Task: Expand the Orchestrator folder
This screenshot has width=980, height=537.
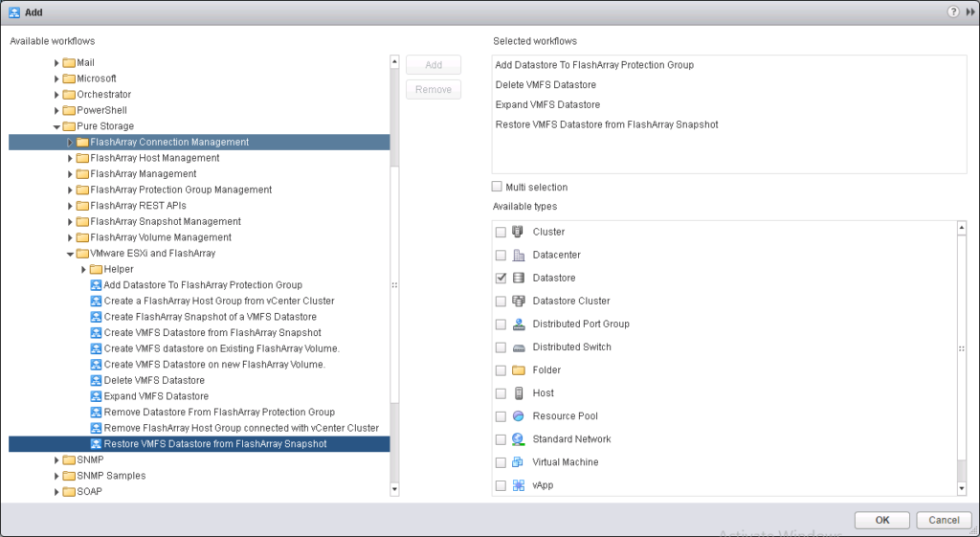Action: coord(56,95)
